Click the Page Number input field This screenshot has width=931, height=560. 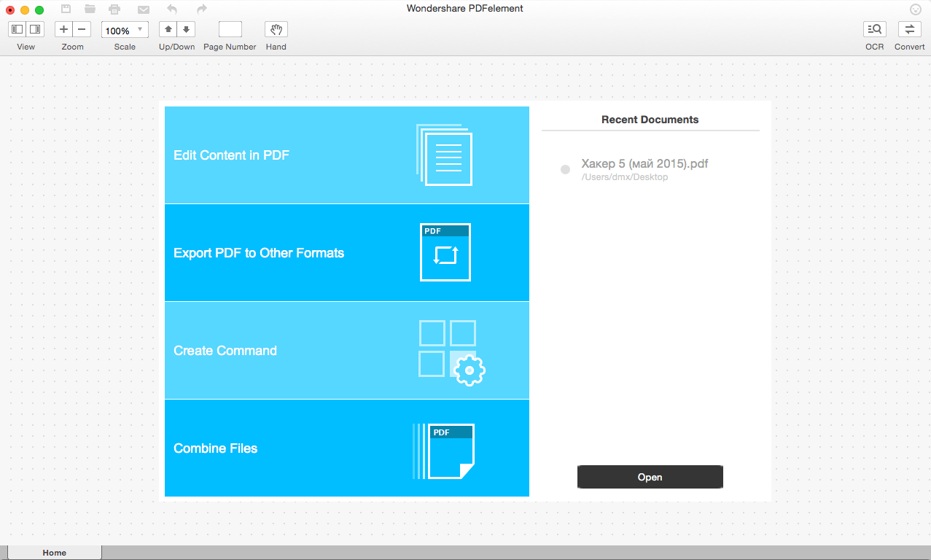point(230,29)
